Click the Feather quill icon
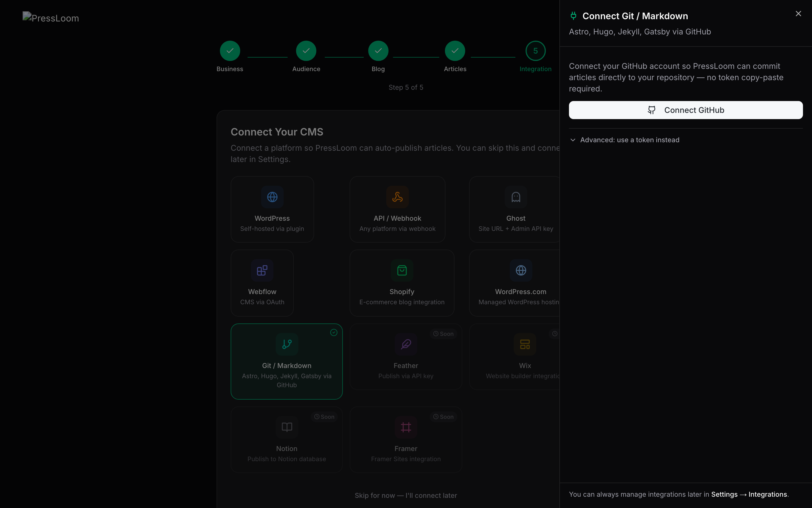This screenshot has width=812, height=508. [x=406, y=344]
